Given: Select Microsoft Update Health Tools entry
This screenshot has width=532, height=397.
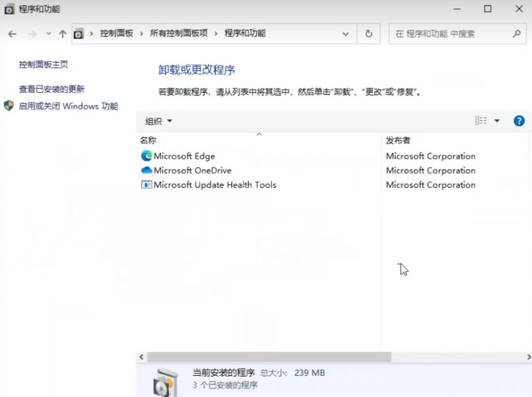Looking at the screenshot, I should coord(215,185).
